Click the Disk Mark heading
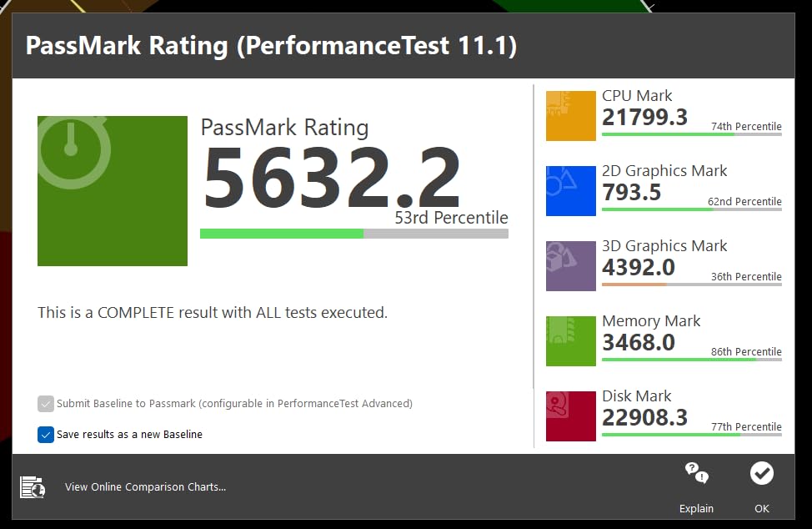The height and width of the screenshot is (529, 812). click(636, 395)
